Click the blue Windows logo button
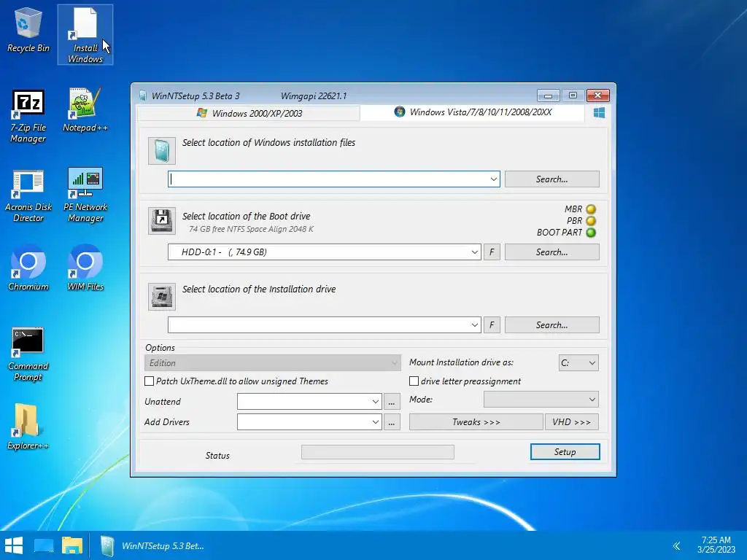 600,113
